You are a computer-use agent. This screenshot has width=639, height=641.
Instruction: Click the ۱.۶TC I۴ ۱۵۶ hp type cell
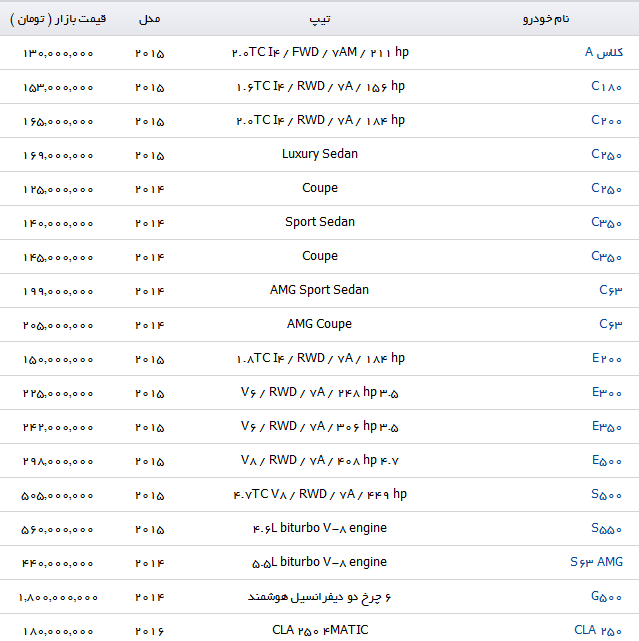(x=320, y=86)
